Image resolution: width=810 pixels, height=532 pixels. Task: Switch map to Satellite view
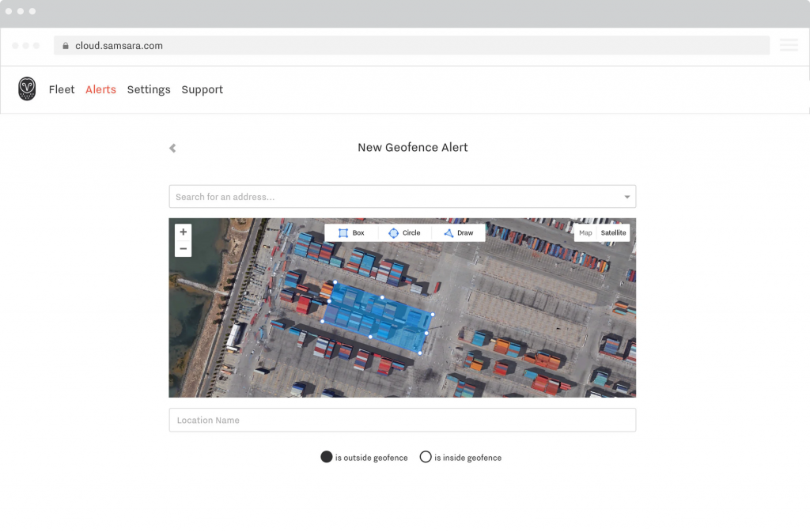click(x=613, y=233)
